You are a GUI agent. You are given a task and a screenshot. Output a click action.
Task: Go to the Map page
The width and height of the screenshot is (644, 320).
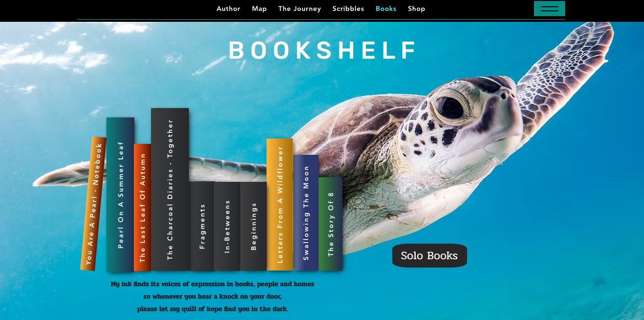pyautogui.click(x=259, y=9)
